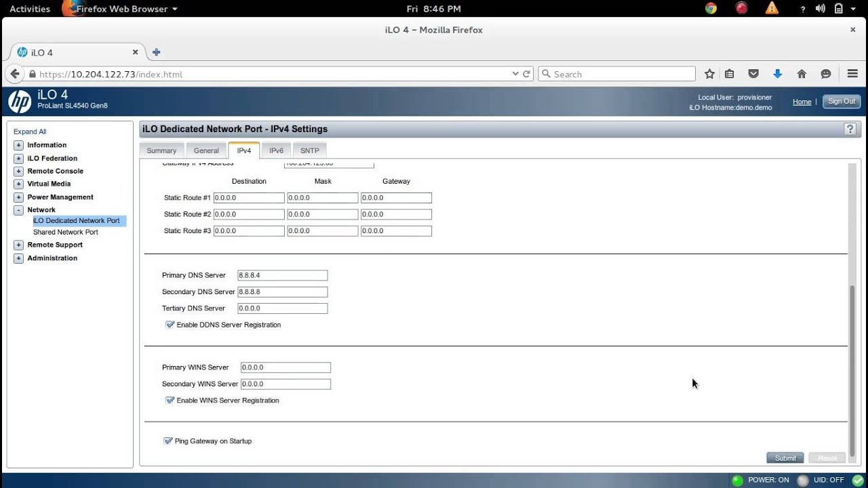Open the Firefox hamburger menu
Viewport: 868px width, 488px height.
(853, 74)
